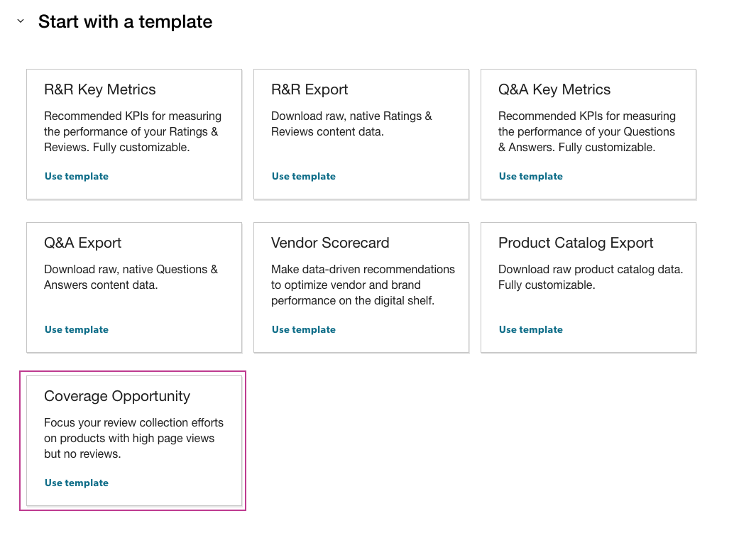Image resolution: width=756 pixels, height=533 pixels.
Task: Use the R&R Key Metrics template
Action: click(x=77, y=177)
